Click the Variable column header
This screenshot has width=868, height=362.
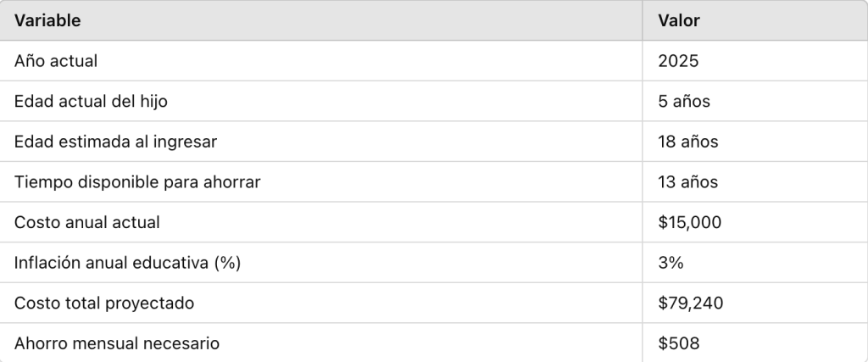[x=47, y=21]
